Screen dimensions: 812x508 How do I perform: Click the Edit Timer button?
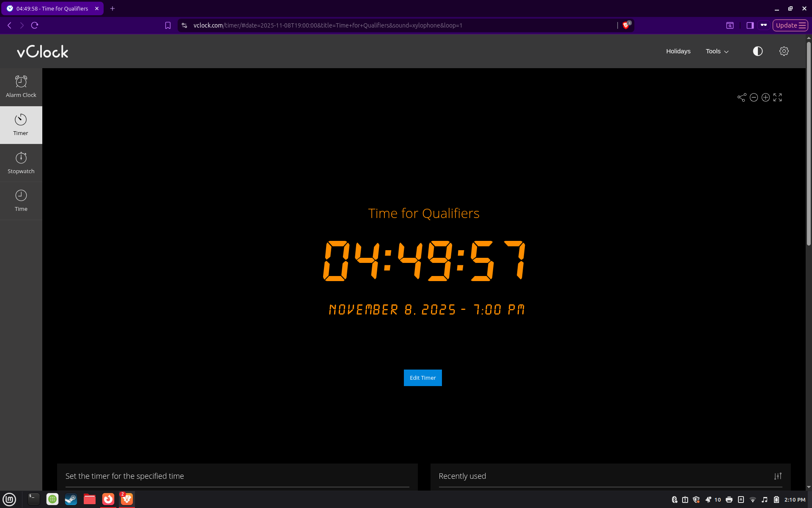pos(422,378)
